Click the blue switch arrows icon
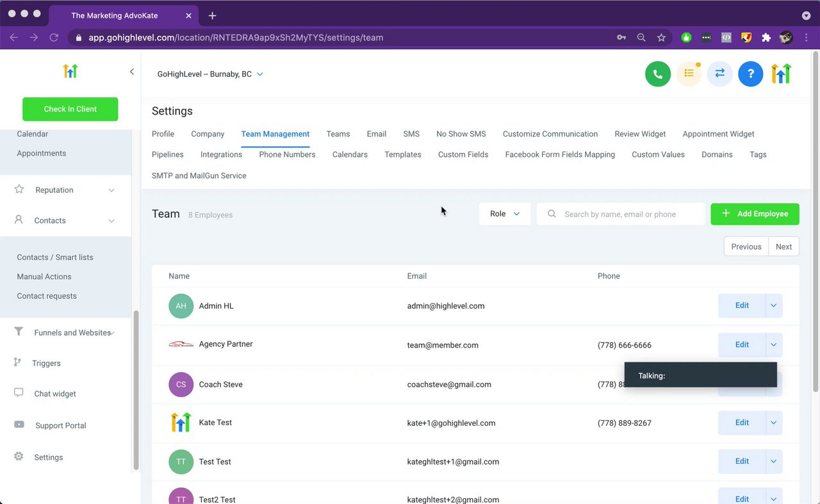 pyautogui.click(x=720, y=74)
